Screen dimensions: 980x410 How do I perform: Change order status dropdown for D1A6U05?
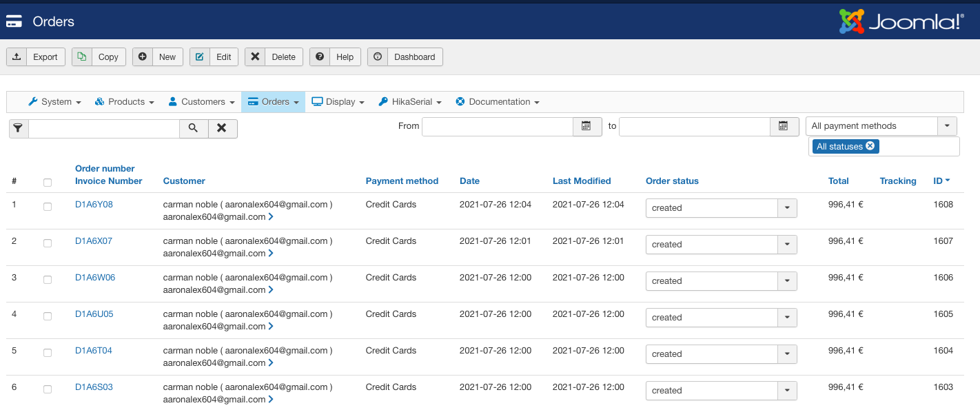pyautogui.click(x=722, y=317)
